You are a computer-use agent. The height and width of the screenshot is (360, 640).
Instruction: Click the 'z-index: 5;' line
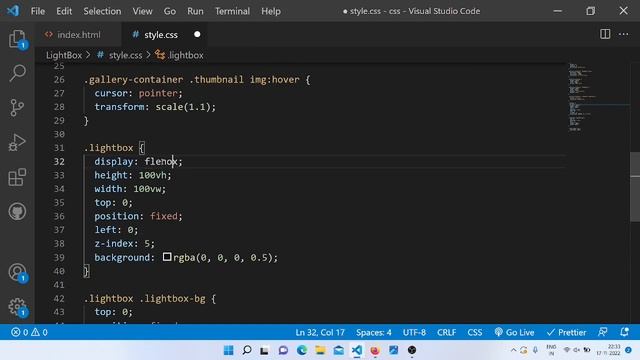pyautogui.click(x=124, y=244)
